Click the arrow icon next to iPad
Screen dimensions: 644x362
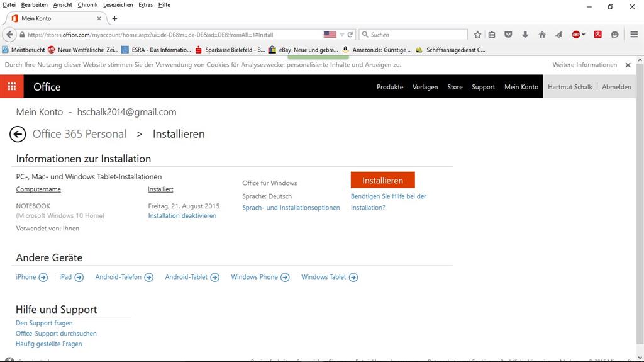click(x=79, y=278)
